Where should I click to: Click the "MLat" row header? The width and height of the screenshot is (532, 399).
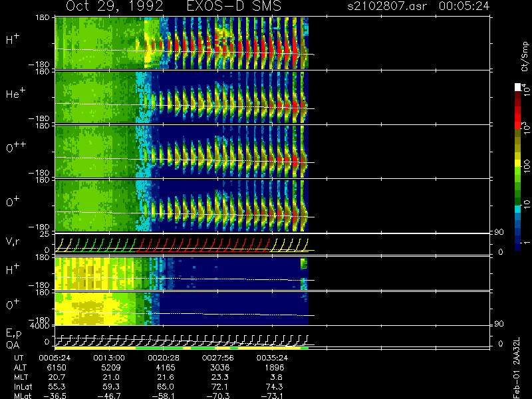(x=23, y=396)
